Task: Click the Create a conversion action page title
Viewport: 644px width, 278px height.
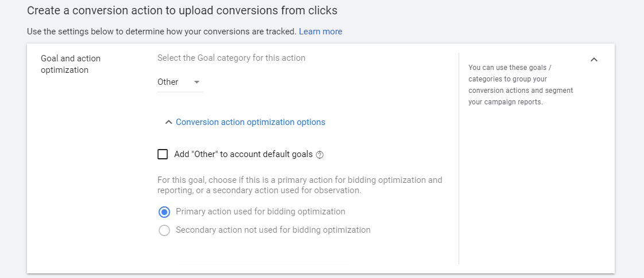Action: click(x=182, y=10)
